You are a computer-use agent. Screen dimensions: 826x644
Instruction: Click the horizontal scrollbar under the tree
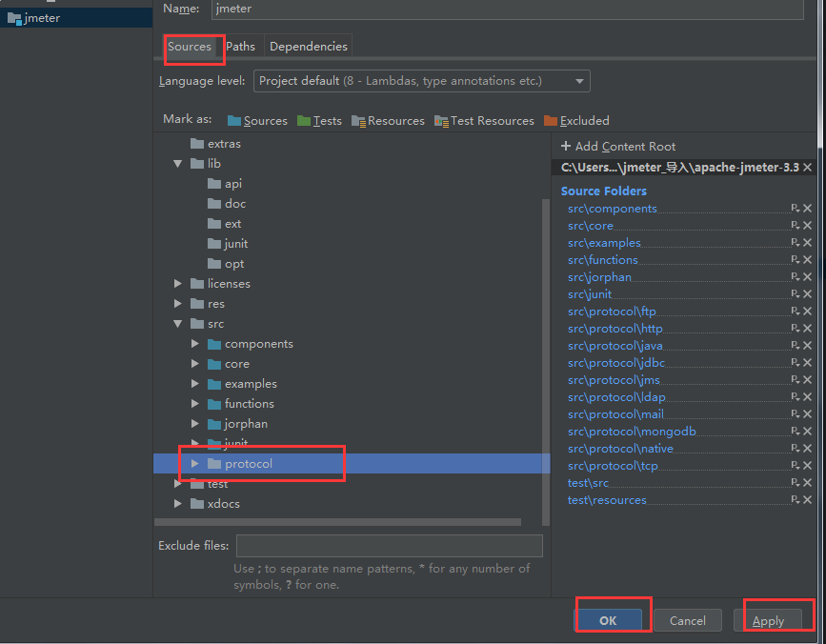click(x=337, y=522)
